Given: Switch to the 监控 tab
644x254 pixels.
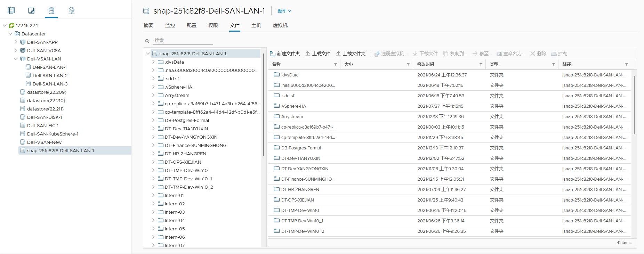Looking at the screenshot, I should (x=170, y=25).
